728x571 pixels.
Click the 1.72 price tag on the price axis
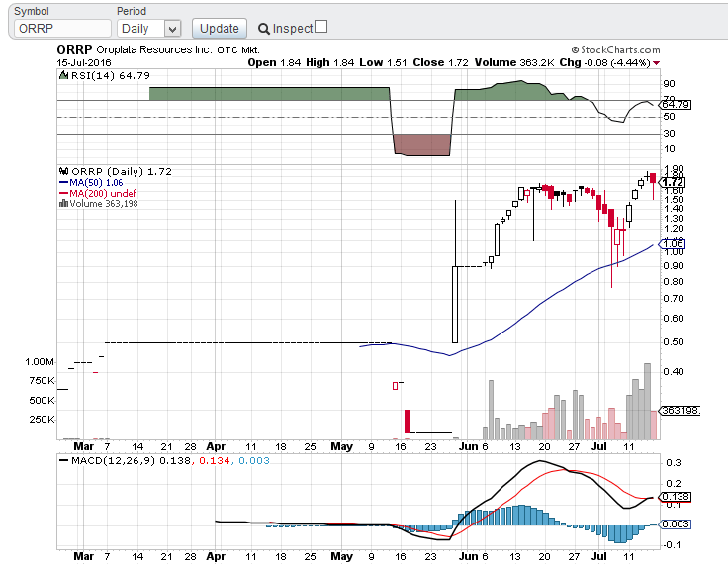coord(672,182)
